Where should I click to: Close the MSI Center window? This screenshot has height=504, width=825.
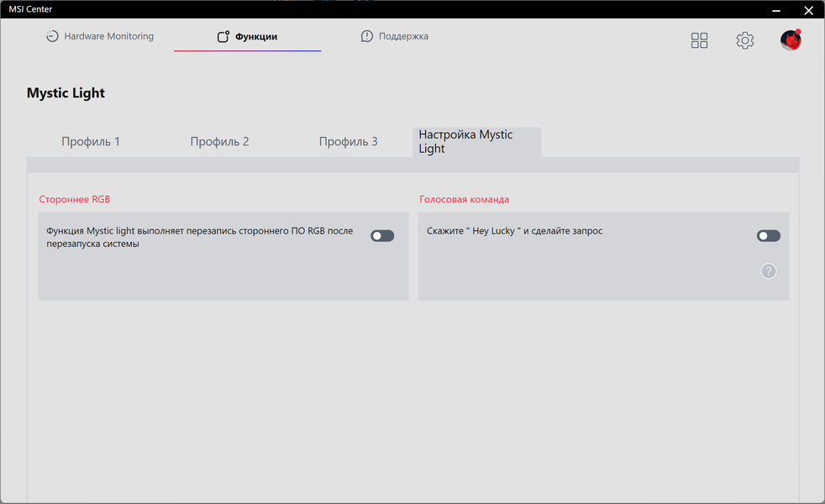pyautogui.click(x=809, y=10)
